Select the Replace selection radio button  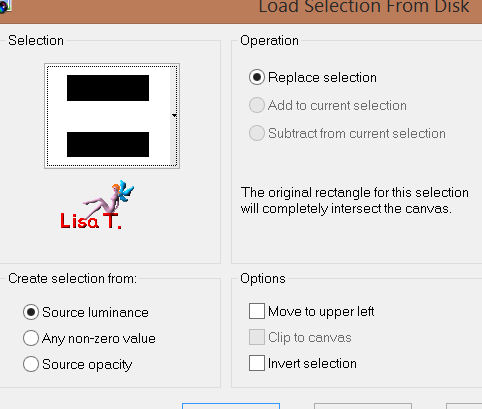tap(257, 77)
